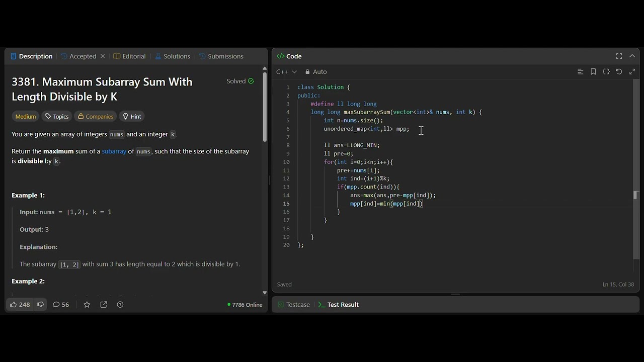The width and height of the screenshot is (644, 362).
Task: Open the C++ language dropdown
Action: click(286, 72)
